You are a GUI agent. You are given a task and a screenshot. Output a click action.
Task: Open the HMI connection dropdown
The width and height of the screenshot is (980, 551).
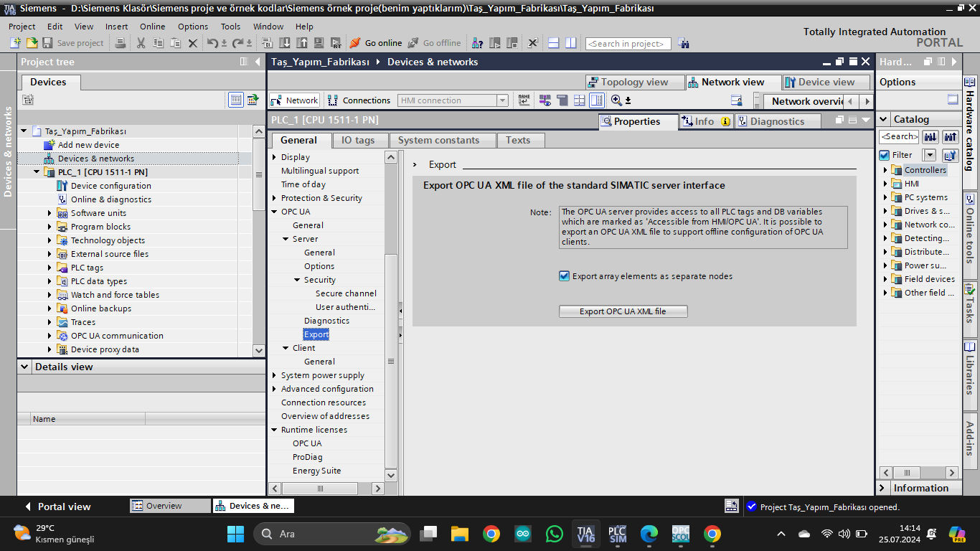[x=502, y=100]
